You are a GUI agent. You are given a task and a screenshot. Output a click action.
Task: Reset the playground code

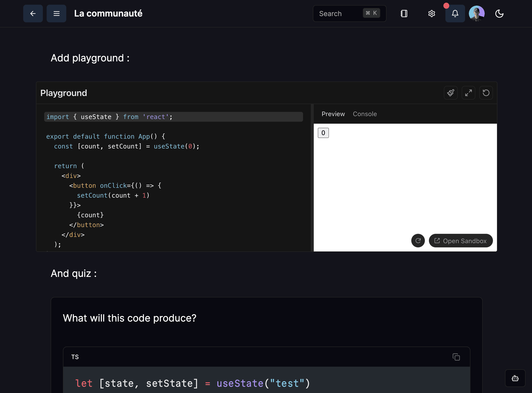pyautogui.click(x=486, y=93)
